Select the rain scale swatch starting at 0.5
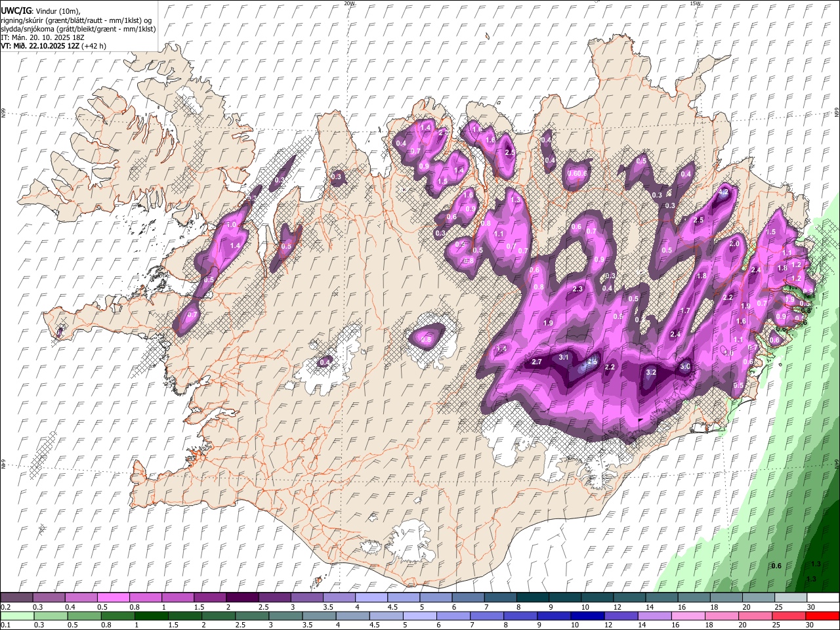The width and height of the screenshot is (840, 630). tap(84, 616)
